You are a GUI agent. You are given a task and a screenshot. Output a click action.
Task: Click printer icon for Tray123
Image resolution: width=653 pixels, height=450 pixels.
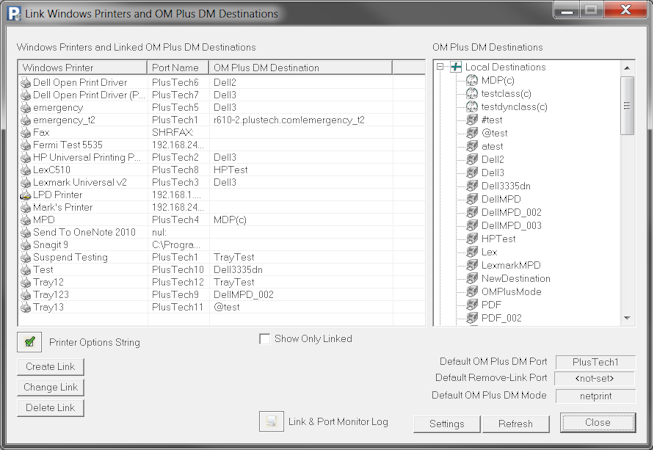[26, 295]
